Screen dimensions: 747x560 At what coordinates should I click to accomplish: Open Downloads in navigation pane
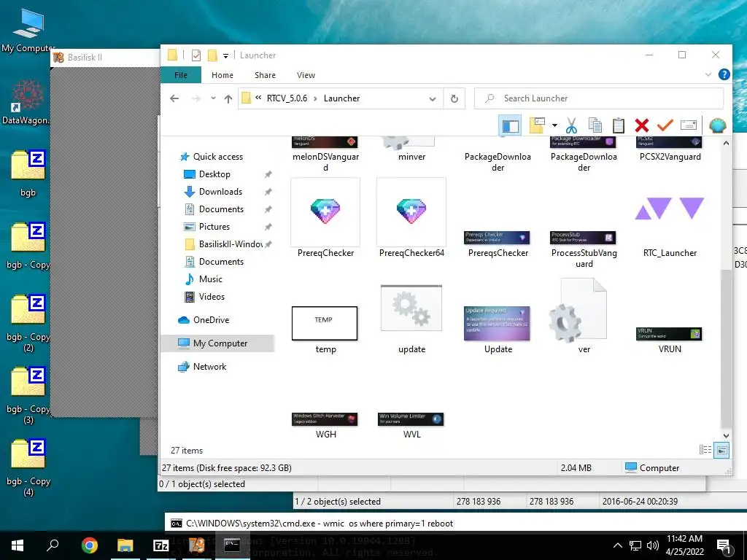pyautogui.click(x=220, y=192)
